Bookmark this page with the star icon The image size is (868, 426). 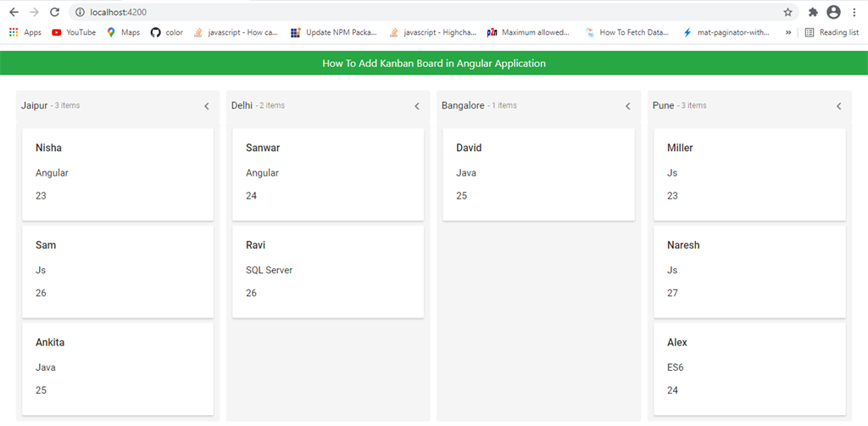pyautogui.click(x=787, y=13)
